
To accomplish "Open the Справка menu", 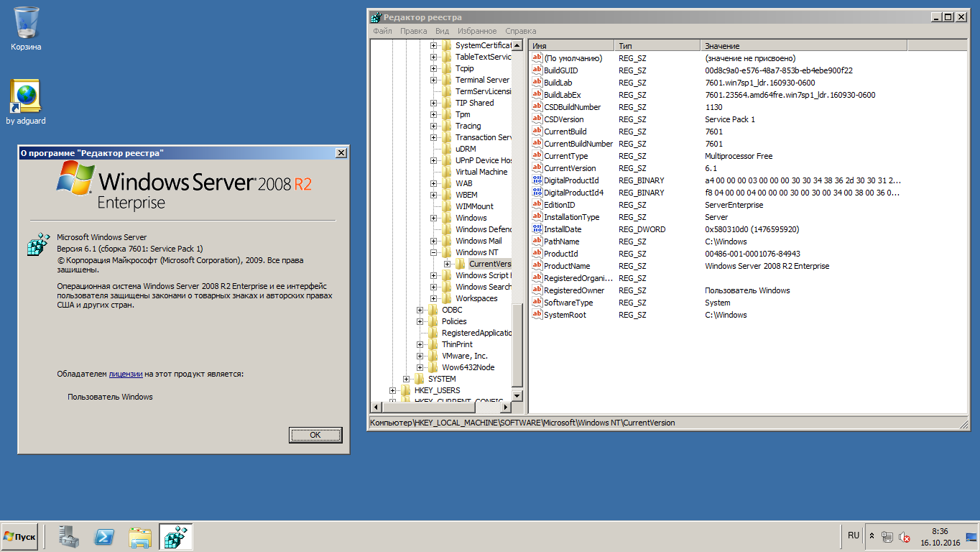I will (521, 31).
